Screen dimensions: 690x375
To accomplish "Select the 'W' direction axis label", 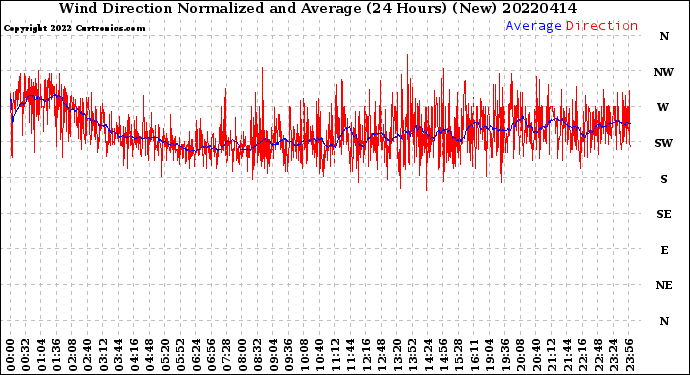I will tap(663, 107).
